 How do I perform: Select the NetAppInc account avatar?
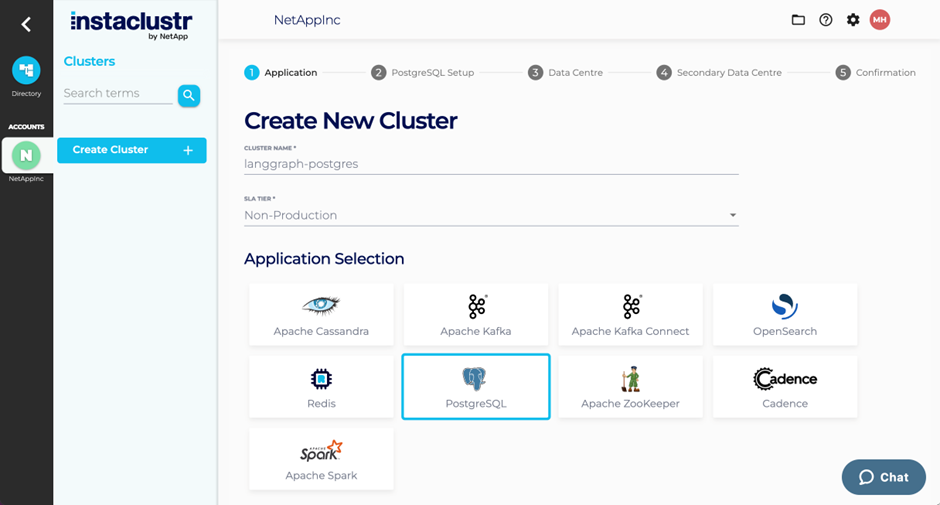click(x=26, y=155)
